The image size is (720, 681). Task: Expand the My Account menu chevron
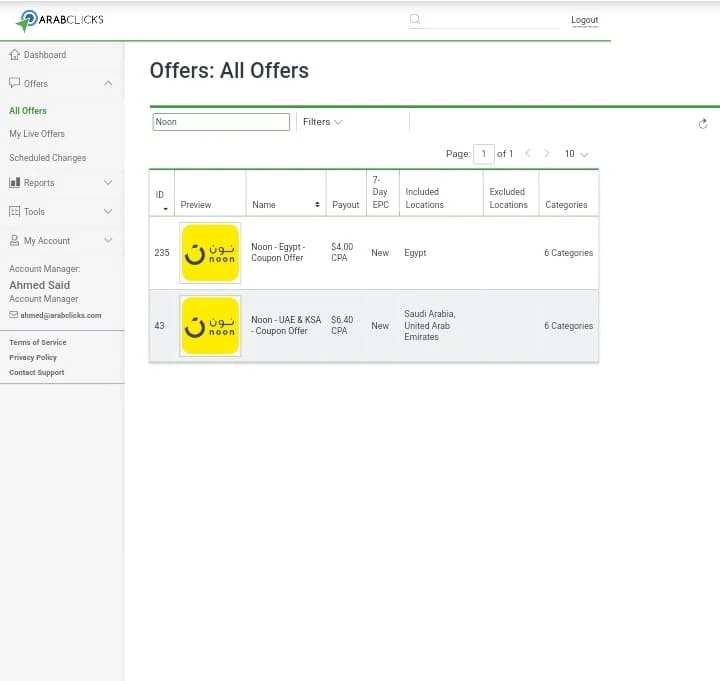(x=108, y=240)
